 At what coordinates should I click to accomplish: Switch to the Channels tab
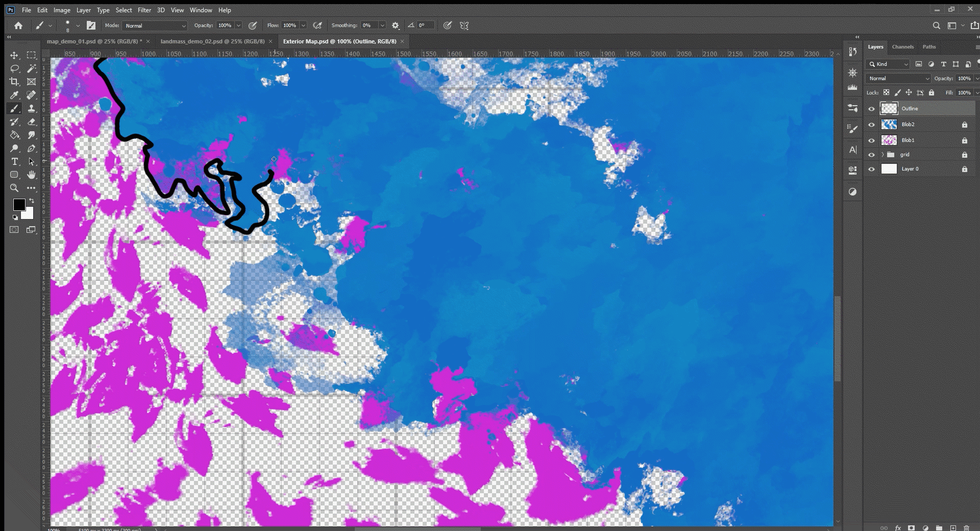coord(902,46)
